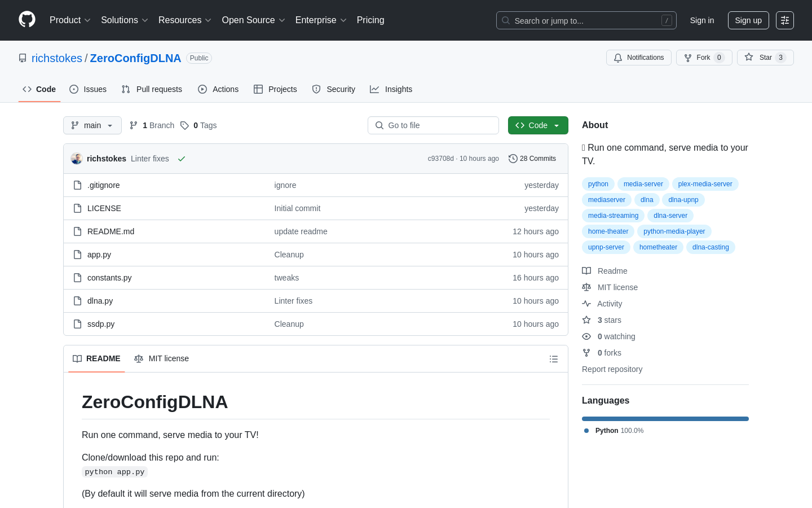Click the Python language bar
This screenshot has height=508, width=812.
point(665,419)
